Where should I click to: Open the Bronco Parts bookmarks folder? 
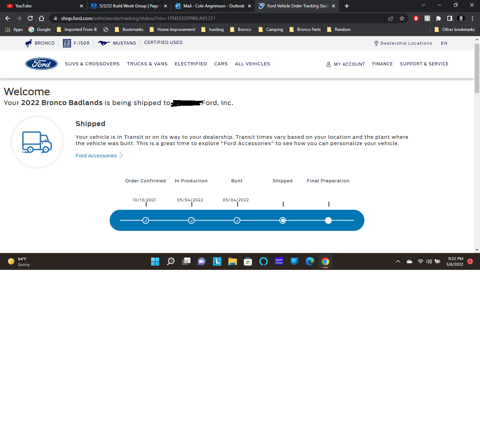tap(305, 30)
